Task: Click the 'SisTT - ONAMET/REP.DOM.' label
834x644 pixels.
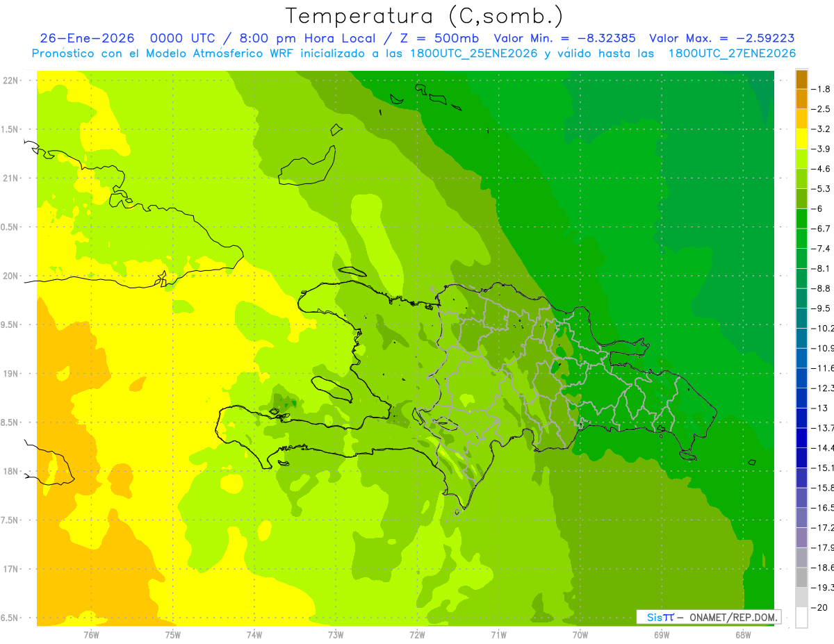Action: [709, 617]
